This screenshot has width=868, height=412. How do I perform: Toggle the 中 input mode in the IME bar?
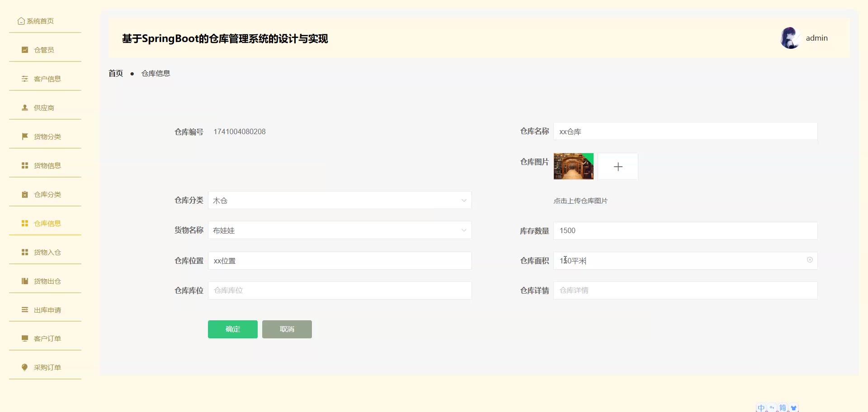click(761, 408)
